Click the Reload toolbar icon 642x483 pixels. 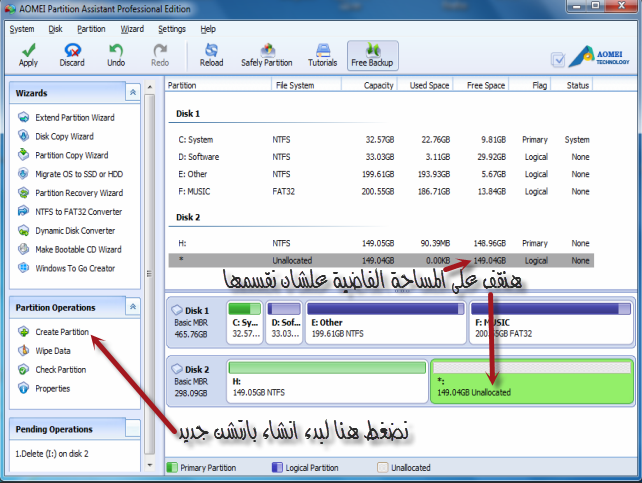(211, 50)
